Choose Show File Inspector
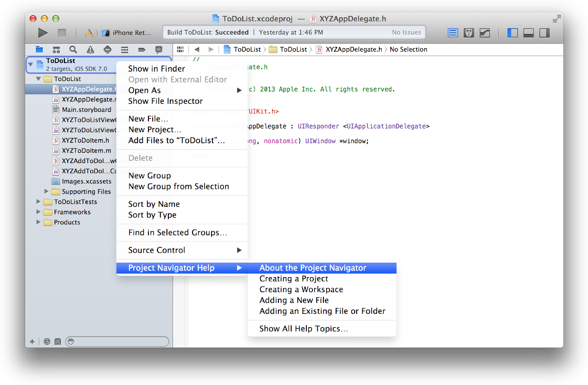588x385 pixels. pos(182,101)
